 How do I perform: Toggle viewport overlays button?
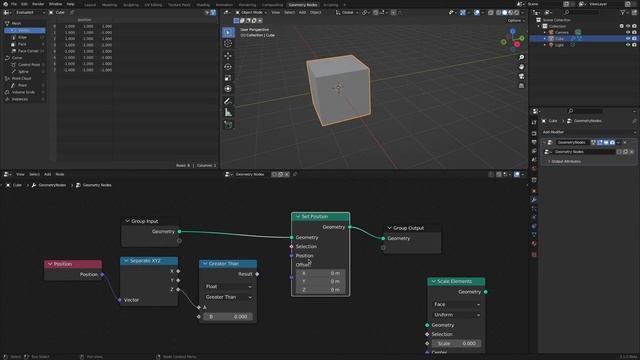(477, 13)
